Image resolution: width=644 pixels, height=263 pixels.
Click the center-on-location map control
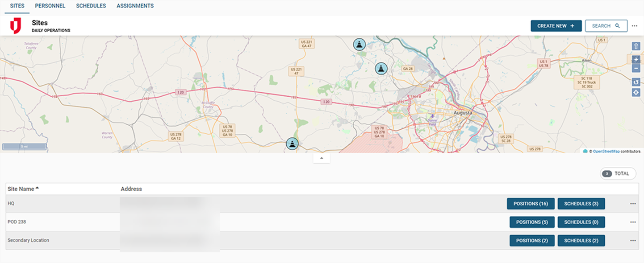636,92
